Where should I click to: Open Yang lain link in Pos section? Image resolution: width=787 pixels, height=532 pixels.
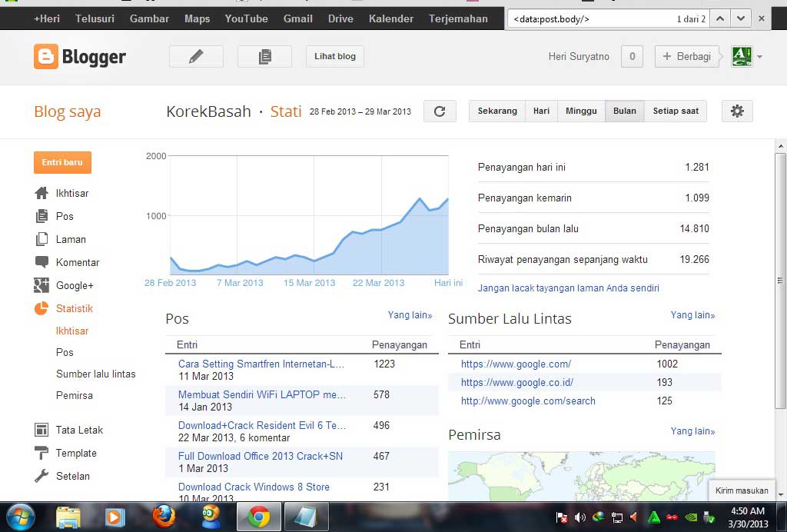pyautogui.click(x=410, y=315)
